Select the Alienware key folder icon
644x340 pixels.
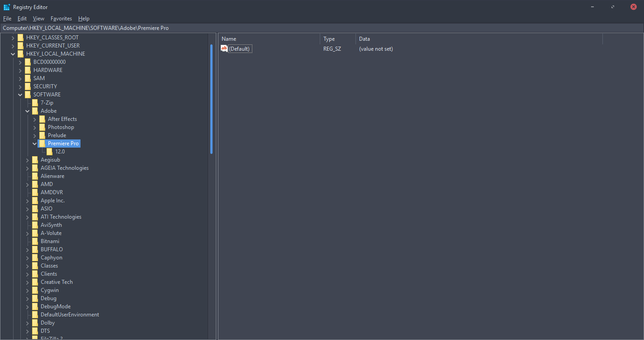(x=35, y=176)
